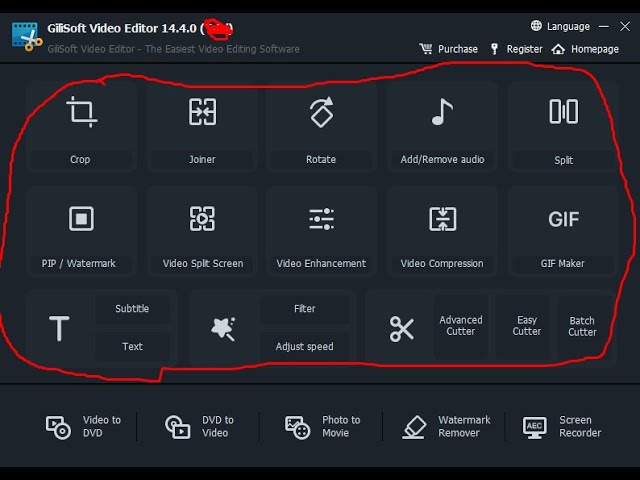Click the Video Split Screen label

click(203, 264)
